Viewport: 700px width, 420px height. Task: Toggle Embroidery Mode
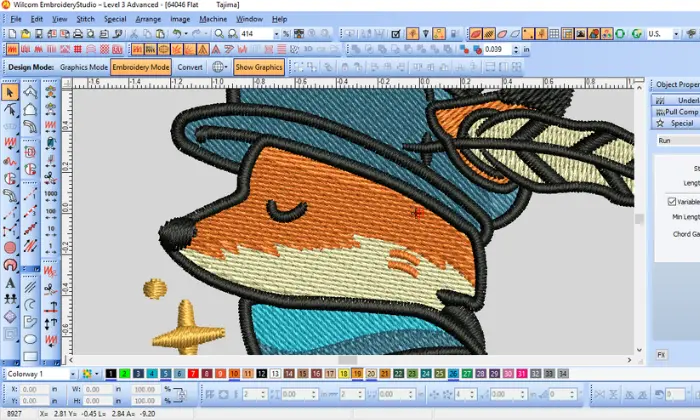point(141,67)
